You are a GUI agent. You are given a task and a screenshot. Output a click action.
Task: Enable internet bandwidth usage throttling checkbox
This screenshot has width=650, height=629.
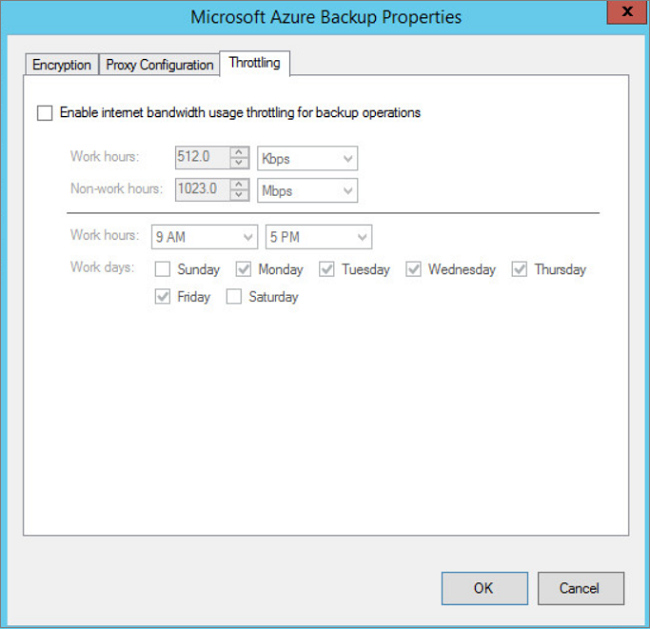pos(45,113)
